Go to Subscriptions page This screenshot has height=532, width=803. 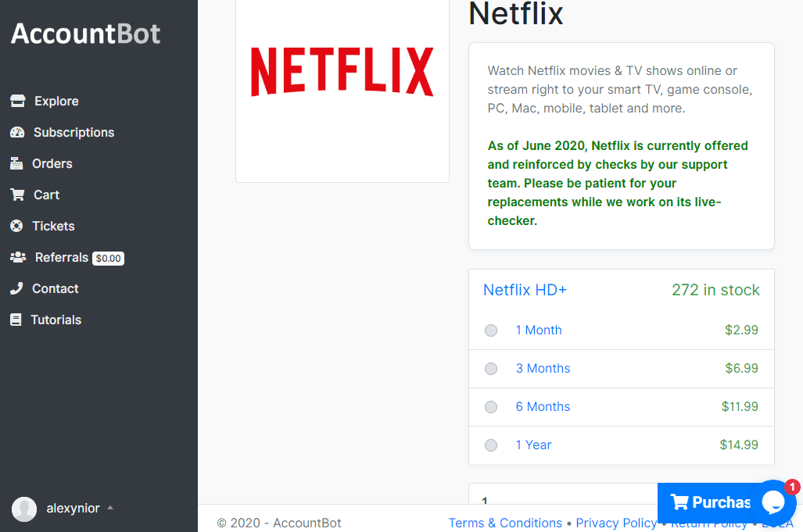[x=73, y=133]
